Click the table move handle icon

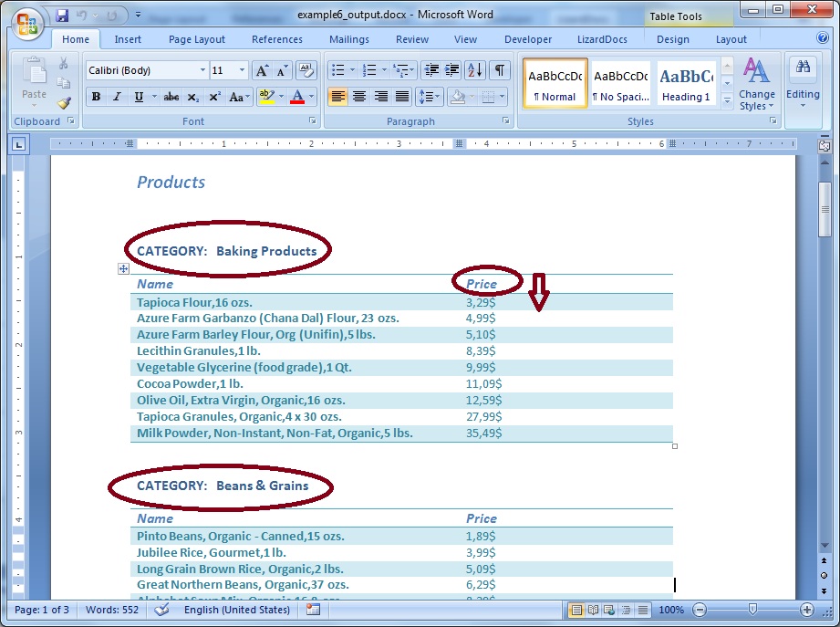point(123,269)
